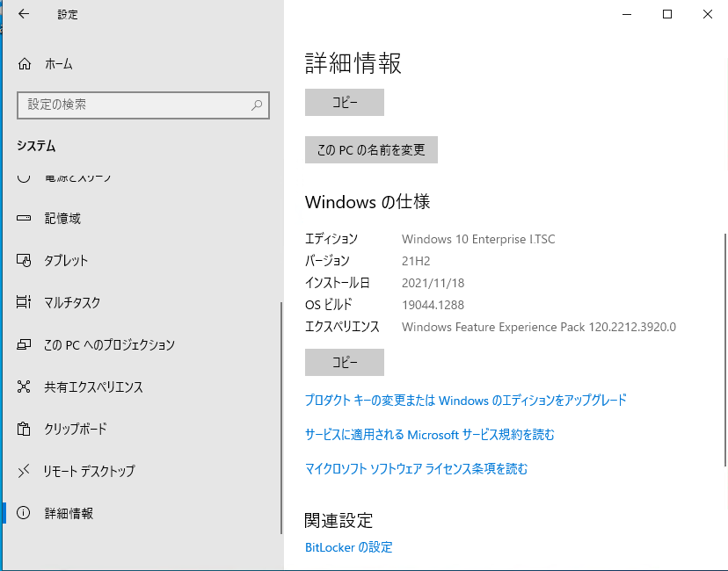This screenshot has height=571, width=728.
Task: Select 記憶域 from the system menu
Action: point(62,219)
